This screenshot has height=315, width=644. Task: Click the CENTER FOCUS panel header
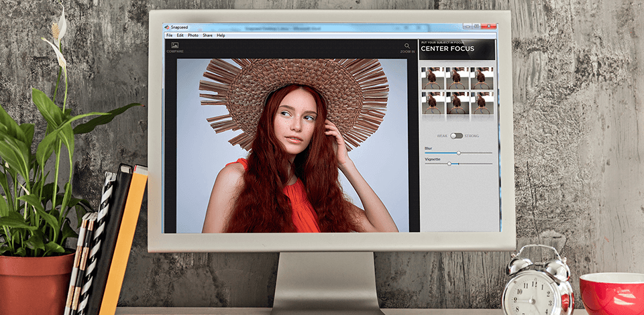[x=457, y=50]
